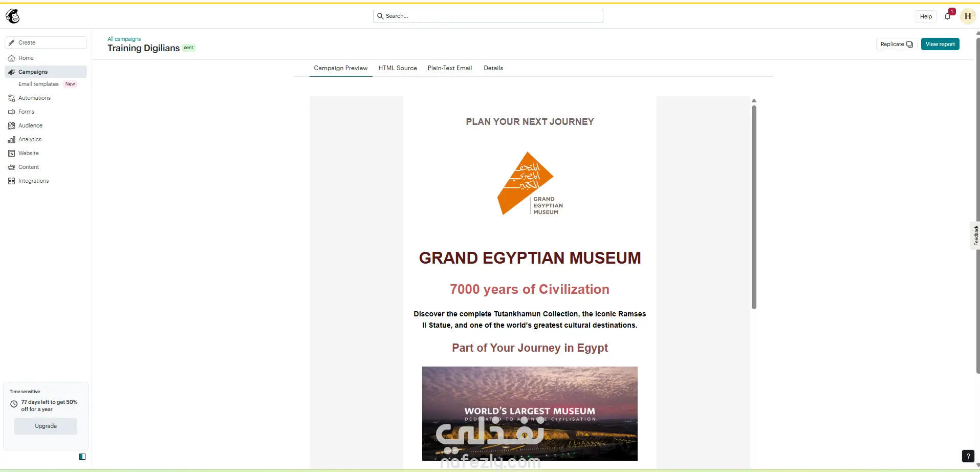Click the Audience icon in sidebar
The width and height of the screenshot is (980, 472).
click(x=12, y=126)
